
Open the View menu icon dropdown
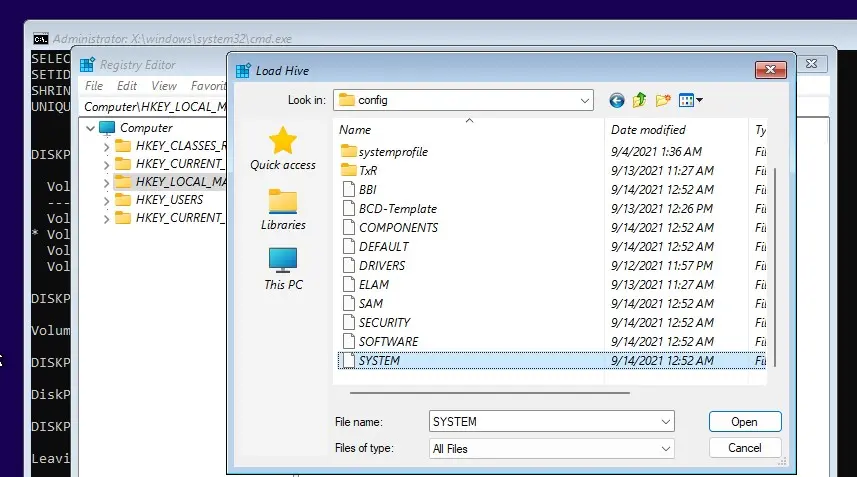tap(690, 100)
